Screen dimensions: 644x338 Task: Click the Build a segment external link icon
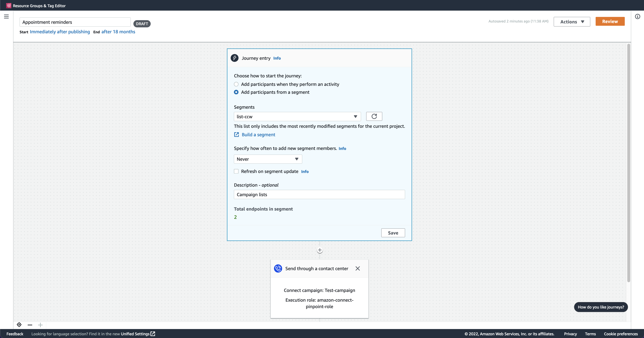point(236,135)
